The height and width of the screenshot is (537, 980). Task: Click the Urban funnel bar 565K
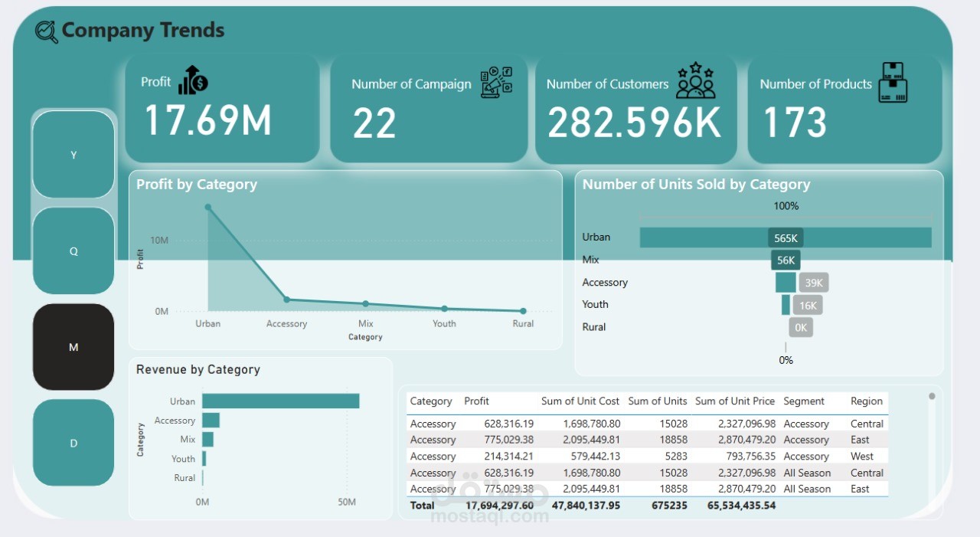[x=786, y=237]
